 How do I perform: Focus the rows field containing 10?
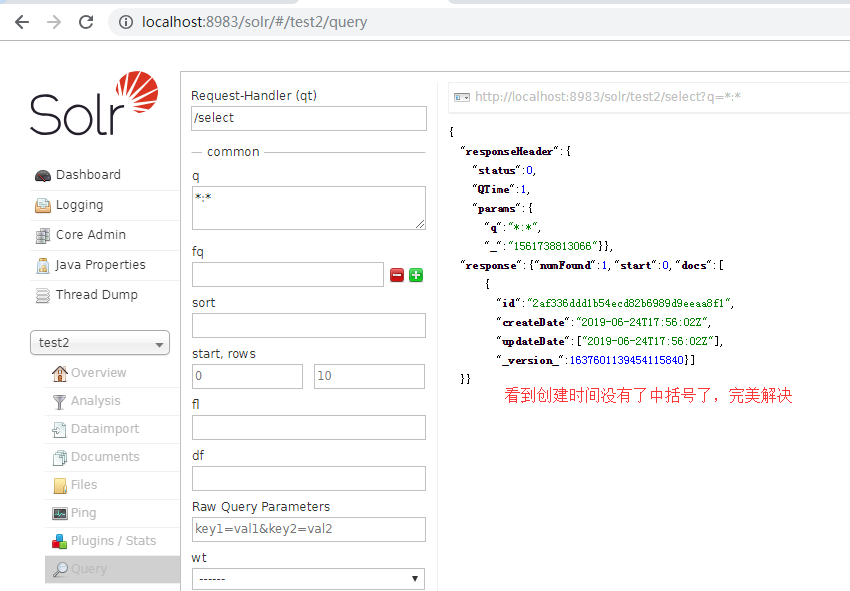pyautogui.click(x=369, y=376)
